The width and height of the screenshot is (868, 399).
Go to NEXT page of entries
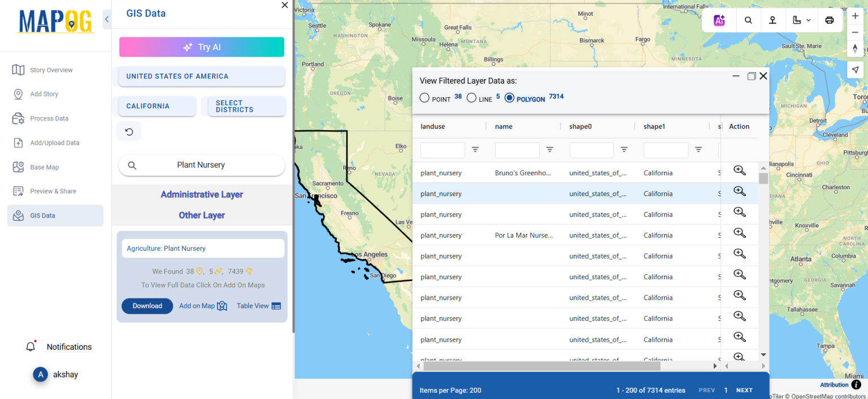point(744,390)
